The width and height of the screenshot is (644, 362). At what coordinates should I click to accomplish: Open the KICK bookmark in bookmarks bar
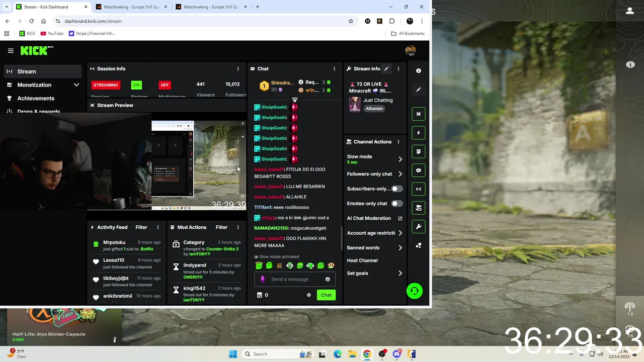[x=27, y=34]
